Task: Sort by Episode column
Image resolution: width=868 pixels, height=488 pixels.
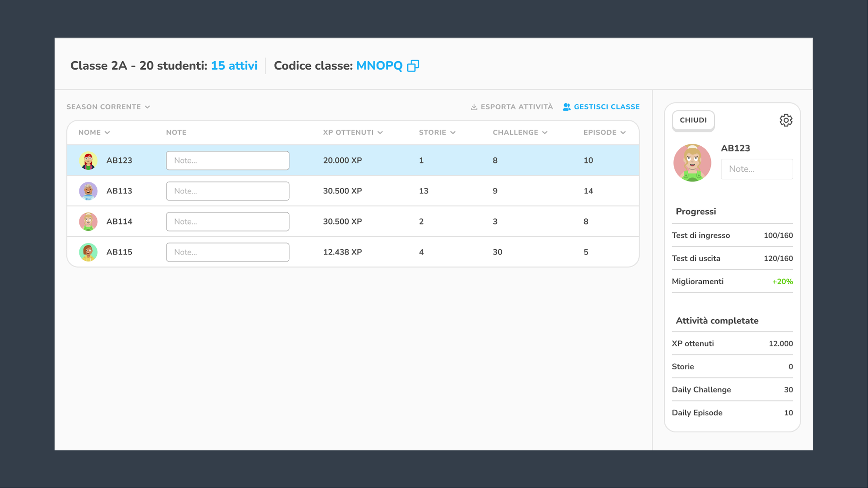Action: [x=605, y=132]
